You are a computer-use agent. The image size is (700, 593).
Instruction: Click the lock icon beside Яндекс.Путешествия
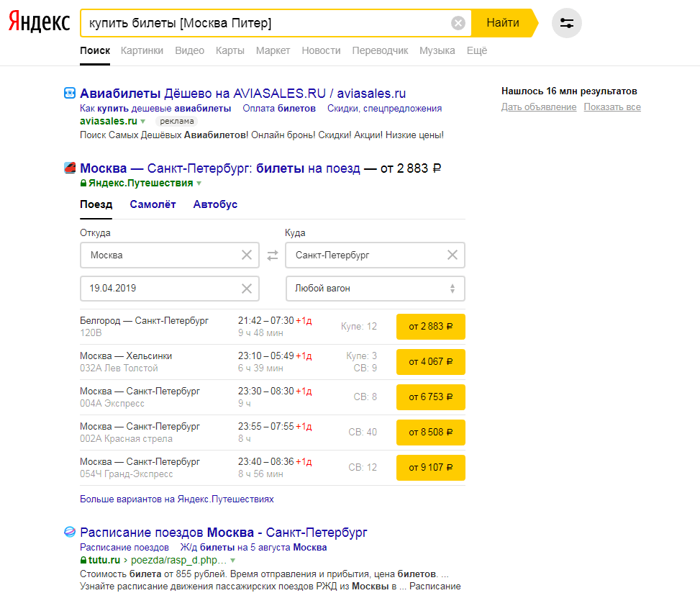coord(83,183)
